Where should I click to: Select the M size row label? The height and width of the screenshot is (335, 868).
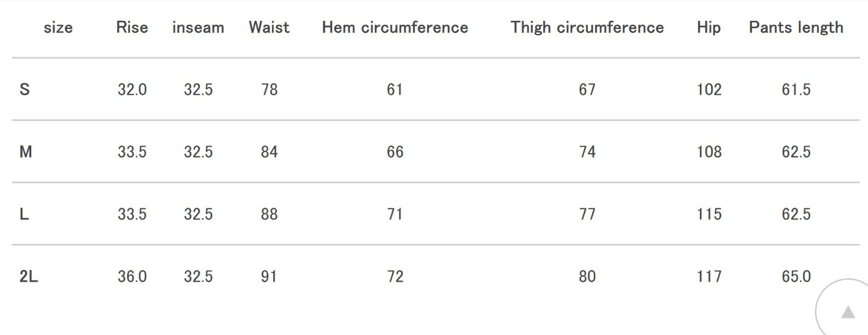click(26, 152)
